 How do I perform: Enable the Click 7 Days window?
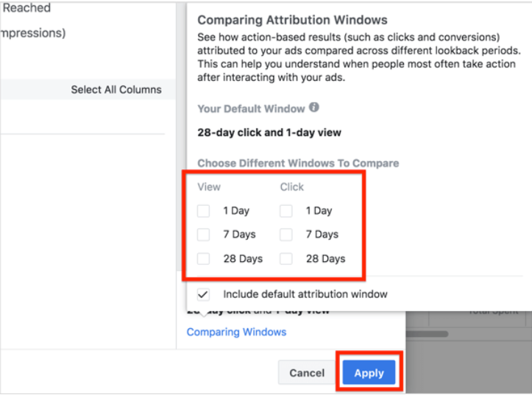(x=286, y=235)
